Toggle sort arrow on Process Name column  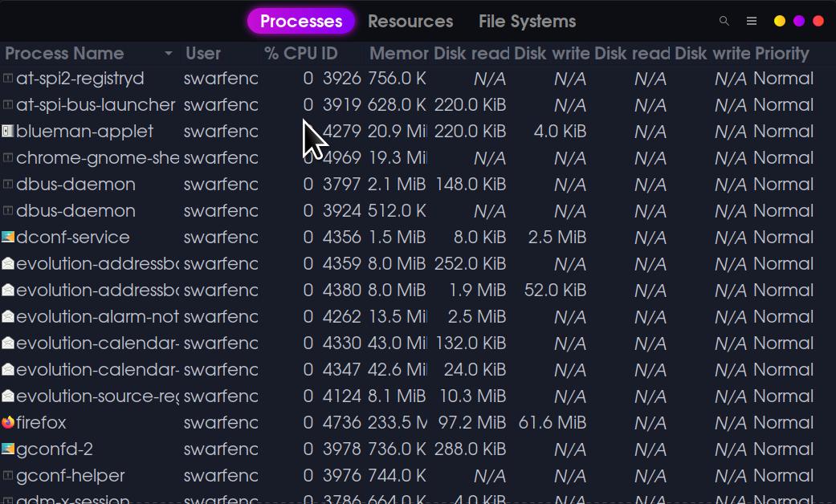pyautogui.click(x=169, y=54)
